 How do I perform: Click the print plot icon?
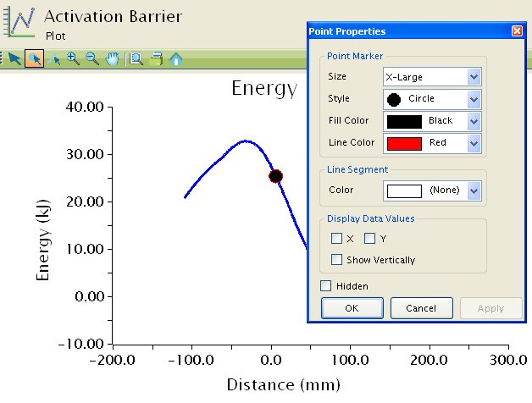coord(156,58)
